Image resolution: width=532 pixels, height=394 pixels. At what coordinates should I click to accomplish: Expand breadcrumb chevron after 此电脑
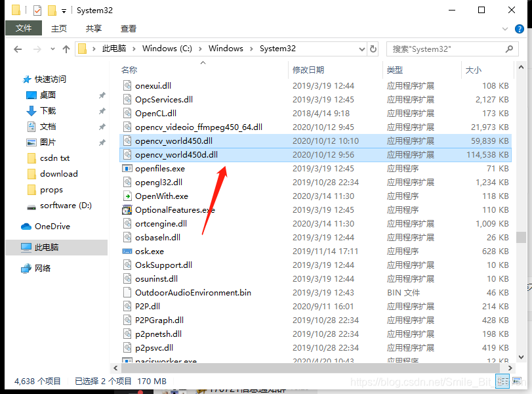(134, 49)
